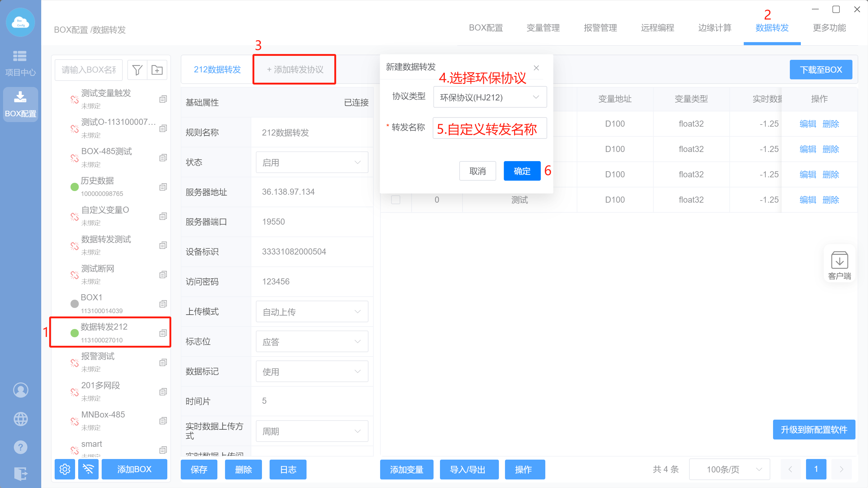Screen dimensions: 868x488
Task: Click the settings gear button
Action: pyautogui.click(x=65, y=469)
